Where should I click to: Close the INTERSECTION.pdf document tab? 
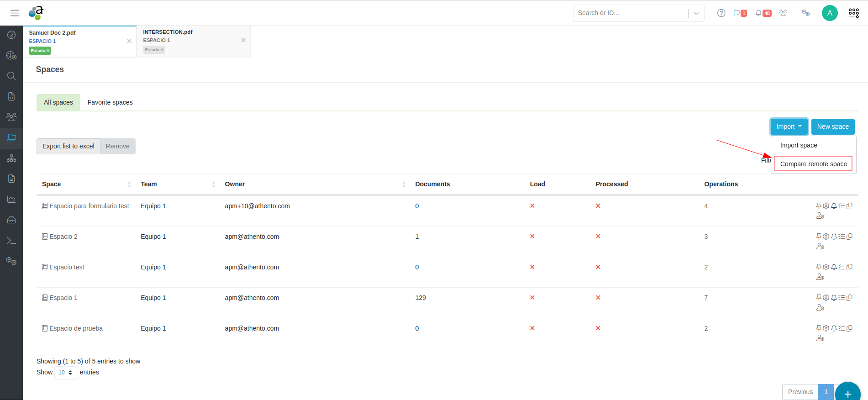(243, 40)
